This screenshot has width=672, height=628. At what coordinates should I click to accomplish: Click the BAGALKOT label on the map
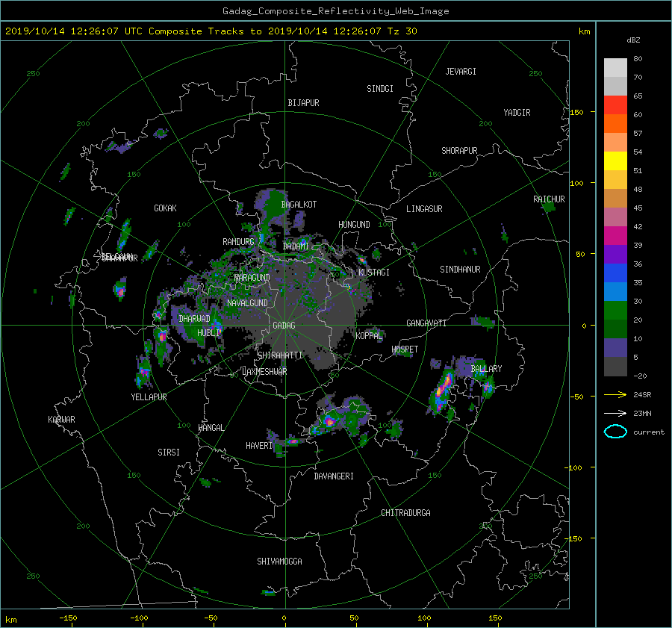coord(299,205)
